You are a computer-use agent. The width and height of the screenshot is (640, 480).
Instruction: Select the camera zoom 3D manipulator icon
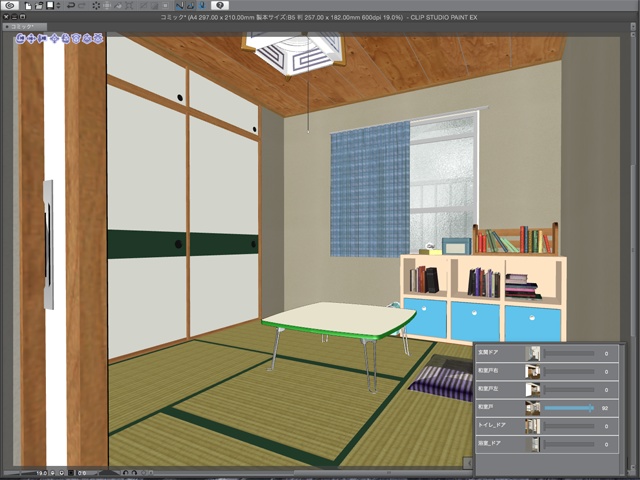pyautogui.click(x=42, y=38)
